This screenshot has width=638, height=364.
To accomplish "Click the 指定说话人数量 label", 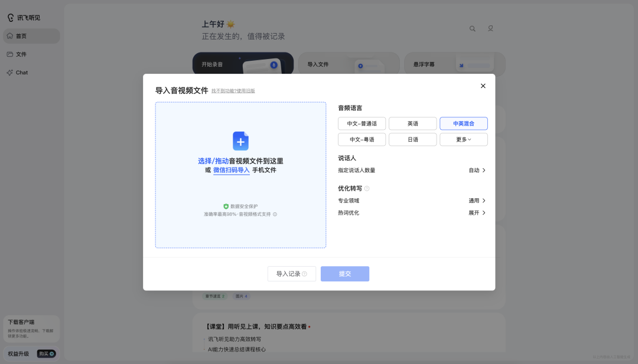I will tap(356, 170).
